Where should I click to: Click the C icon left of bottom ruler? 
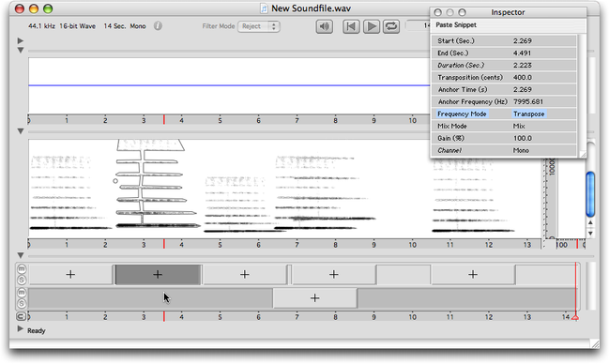(22, 316)
